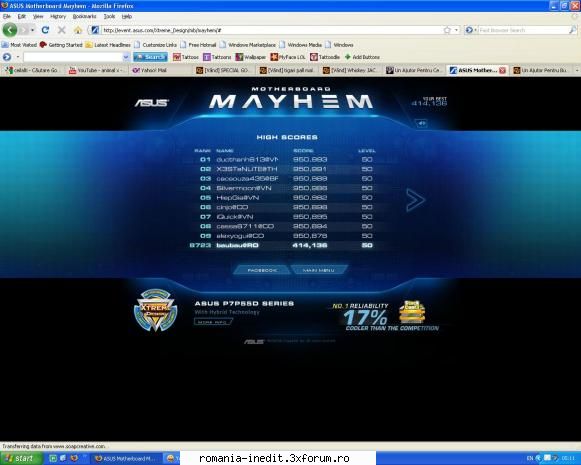Viewport: 581px width, 465px height.
Task: Stop loading with the X icon
Action: [x=62, y=30]
